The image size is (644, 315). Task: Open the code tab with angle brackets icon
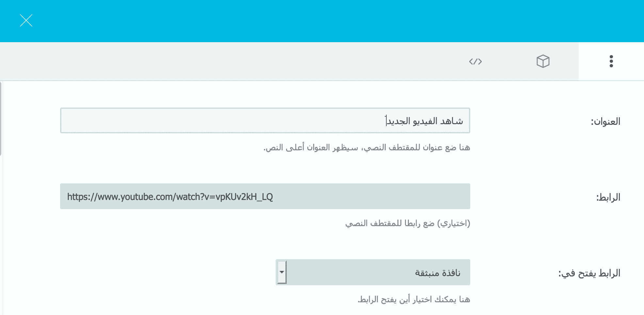(475, 61)
